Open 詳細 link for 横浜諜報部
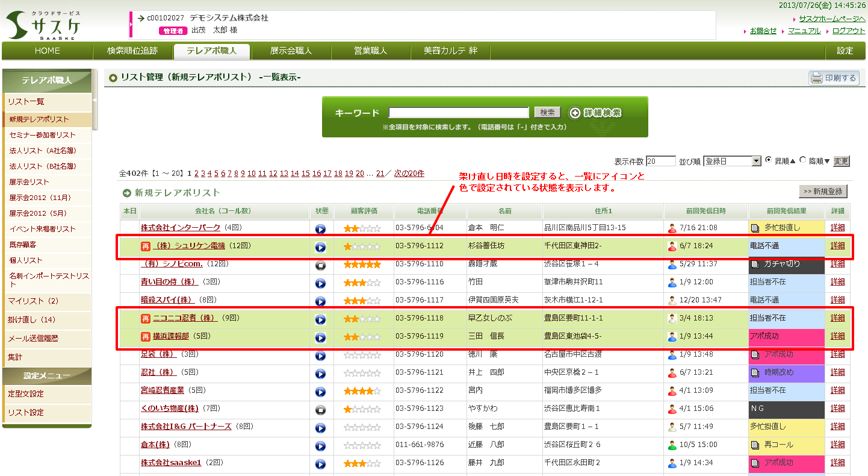The width and height of the screenshot is (868, 476). (x=837, y=336)
